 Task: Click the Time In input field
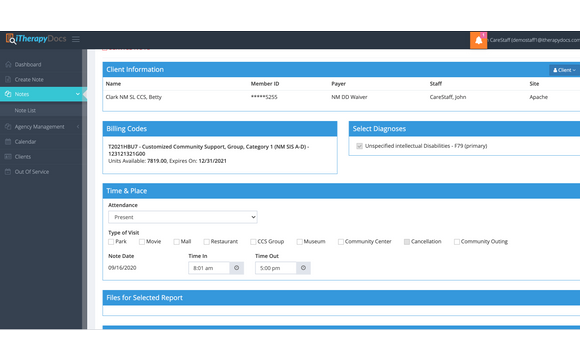coord(209,268)
